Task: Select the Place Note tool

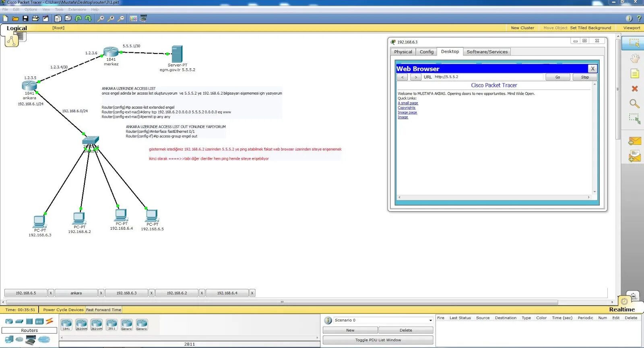Action: (x=634, y=74)
